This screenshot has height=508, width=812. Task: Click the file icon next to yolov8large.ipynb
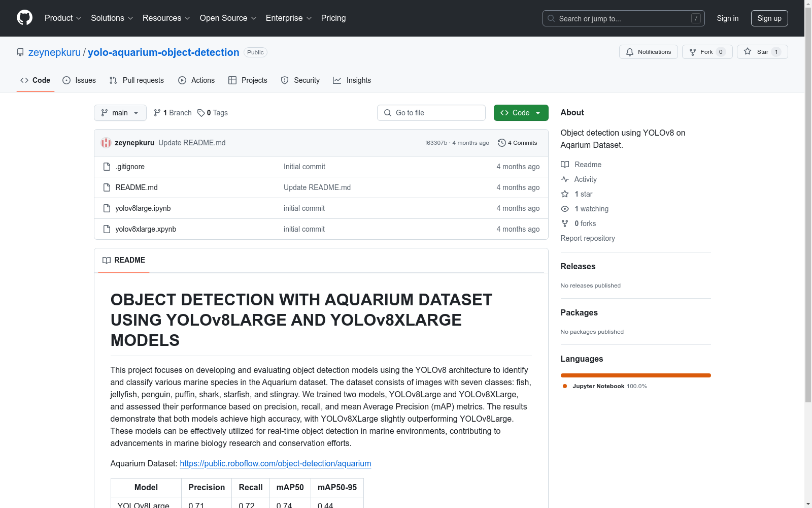point(107,208)
